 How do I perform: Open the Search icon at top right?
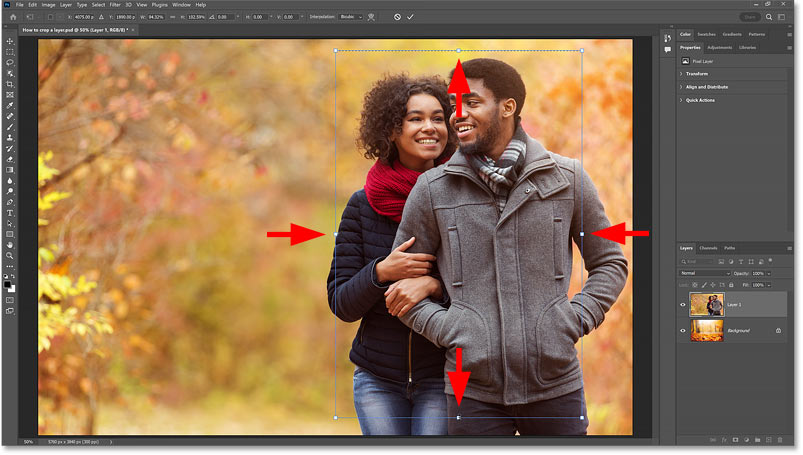(x=769, y=17)
